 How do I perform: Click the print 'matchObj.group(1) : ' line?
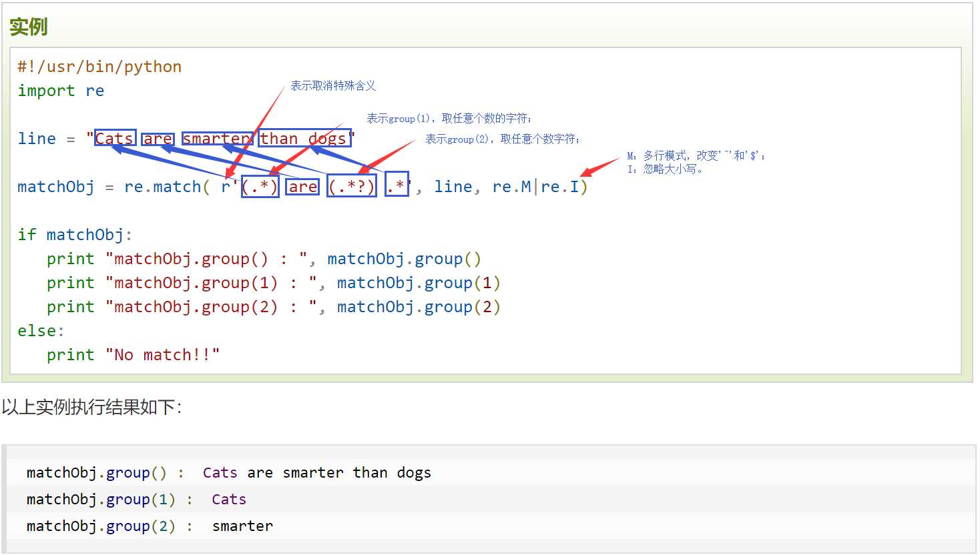pos(274,283)
